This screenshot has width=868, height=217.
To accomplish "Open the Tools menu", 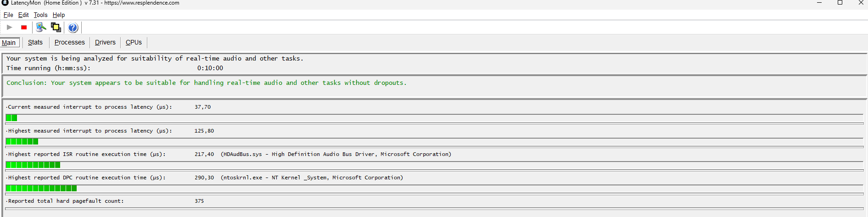I will pyautogui.click(x=40, y=15).
